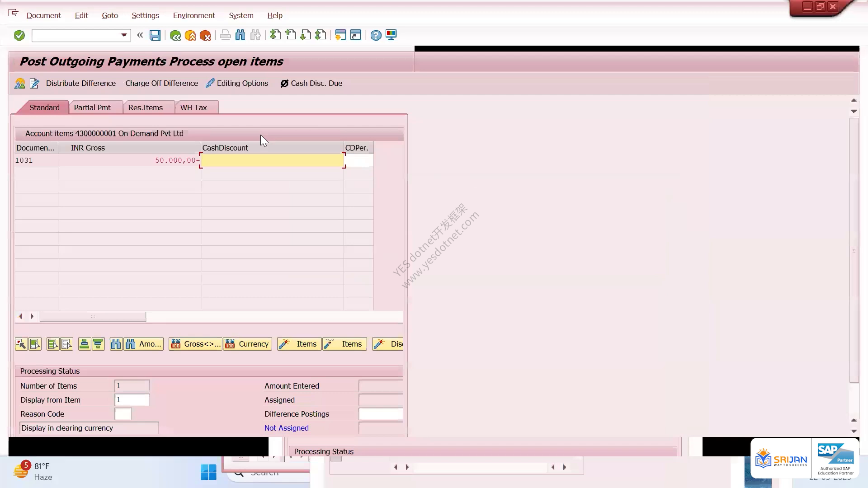The image size is (868, 488).
Task: Click the Charge Off Difference button
Action: (161, 83)
